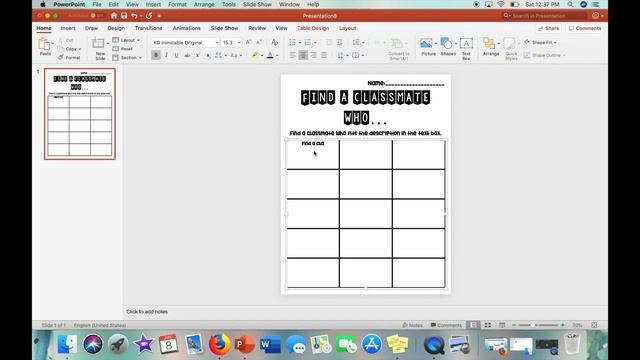The image size is (640, 360).
Task: Open the Layout ribbon tab
Action: tap(347, 28)
